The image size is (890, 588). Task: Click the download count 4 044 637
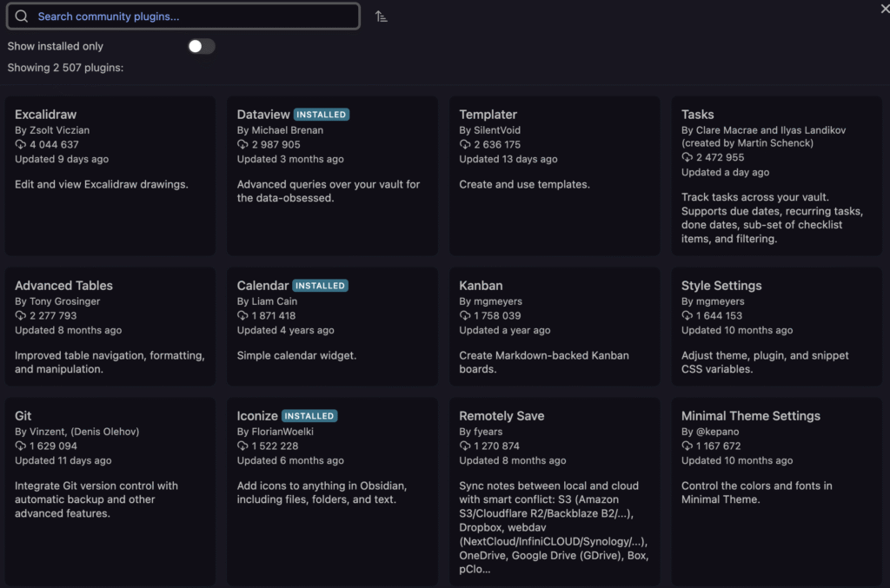click(x=54, y=144)
